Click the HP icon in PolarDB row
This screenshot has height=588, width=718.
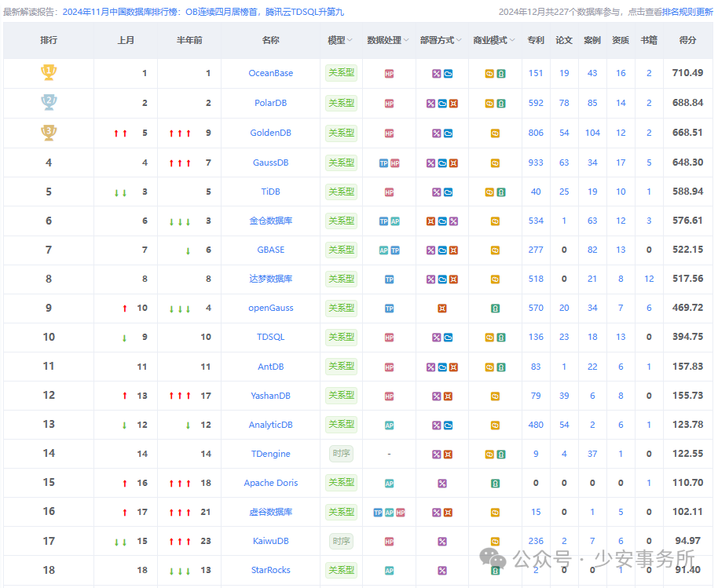coord(389,104)
